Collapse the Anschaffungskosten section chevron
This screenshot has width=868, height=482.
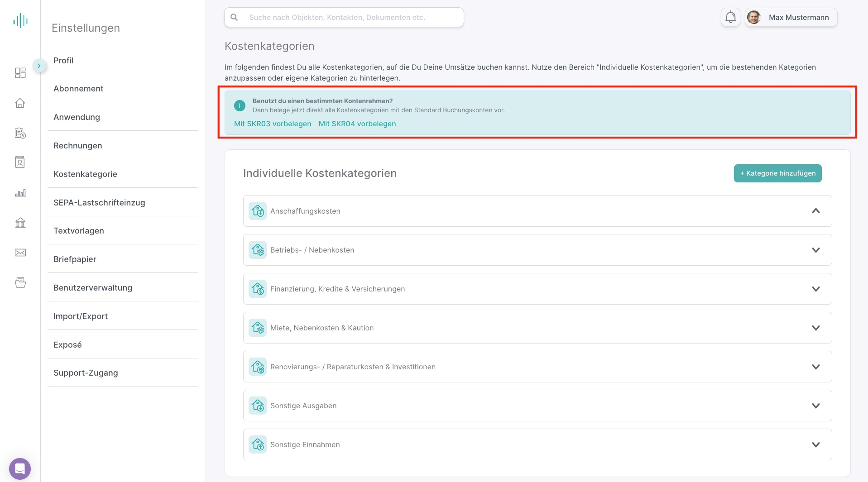(x=816, y=211)
